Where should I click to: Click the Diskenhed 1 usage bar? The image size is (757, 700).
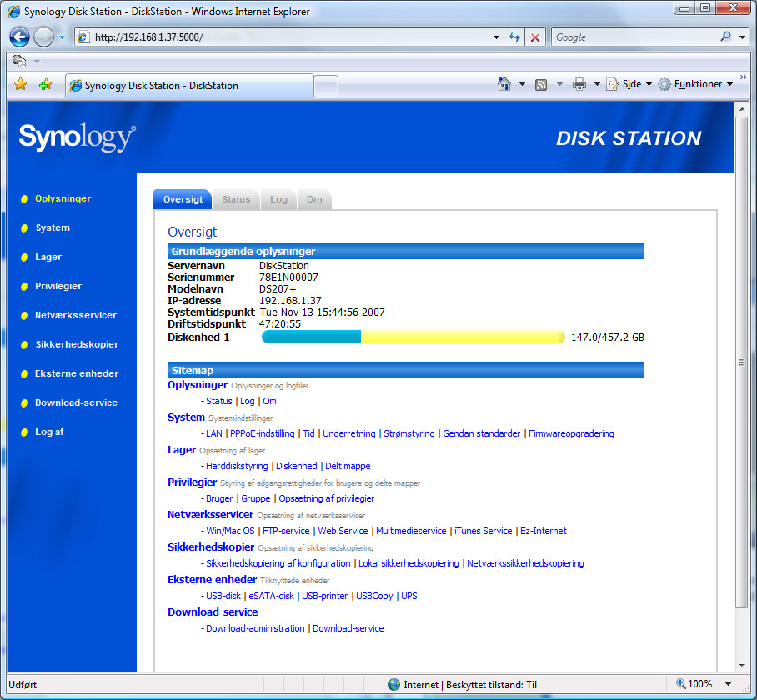413,337
